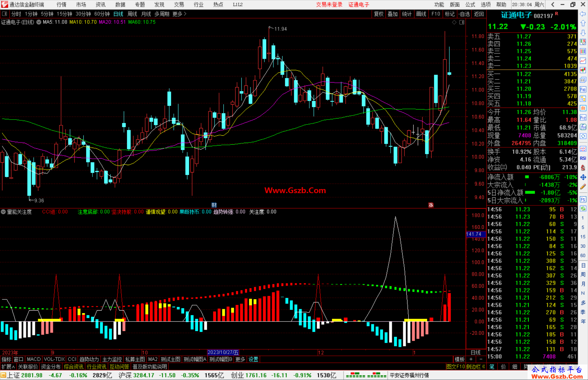Open the intraday trend line chart icon
This screenshot has width=588, height=380.
pyautogui.click(x=583, y=61)
